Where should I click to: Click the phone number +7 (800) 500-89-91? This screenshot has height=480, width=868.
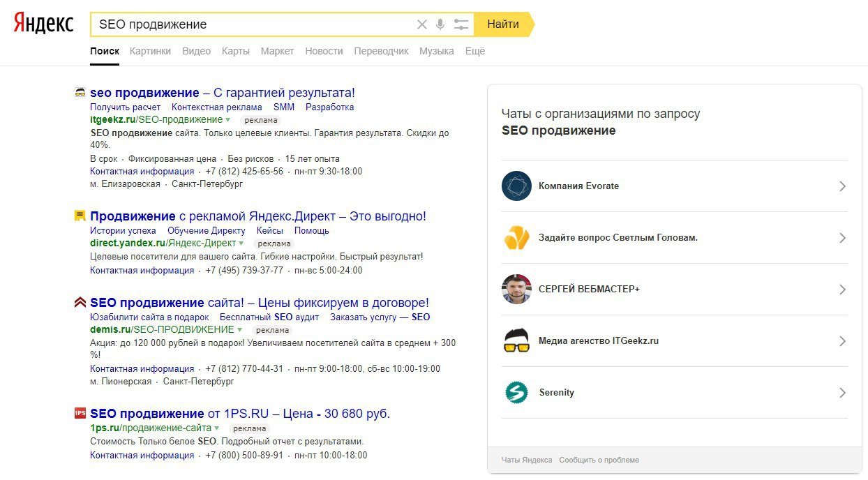coord(244,456)
